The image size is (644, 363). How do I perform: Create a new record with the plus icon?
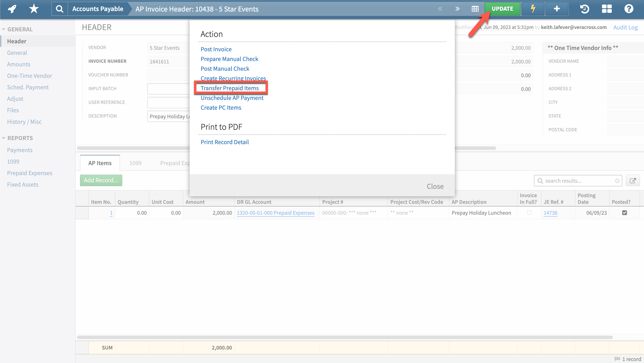click(557, 9)
